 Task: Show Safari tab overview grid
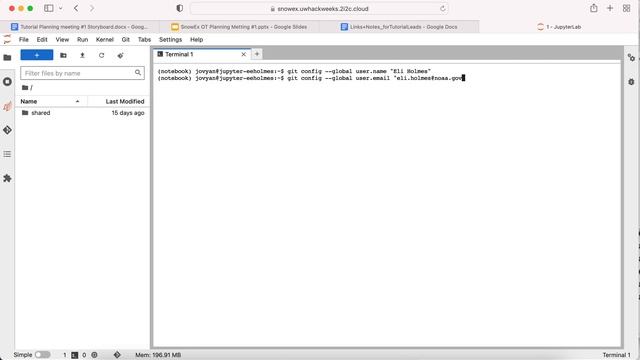(x=627, y=8)
